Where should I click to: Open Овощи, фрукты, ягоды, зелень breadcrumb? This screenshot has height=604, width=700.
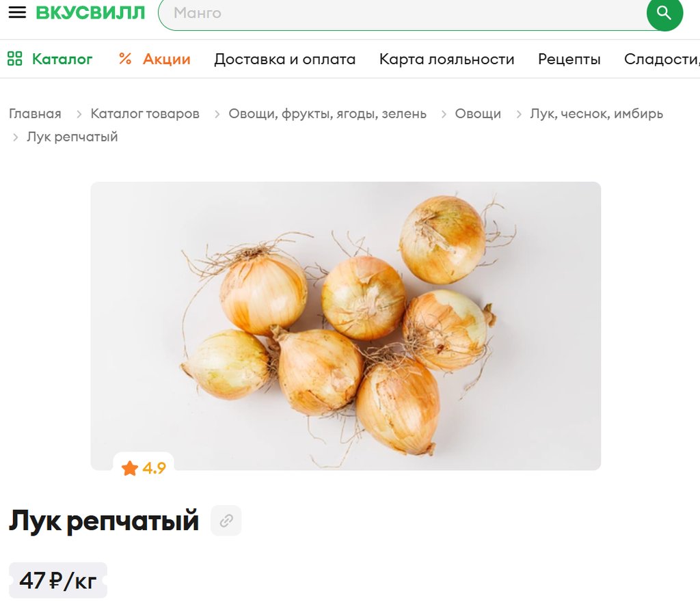(x=327, y=113)
